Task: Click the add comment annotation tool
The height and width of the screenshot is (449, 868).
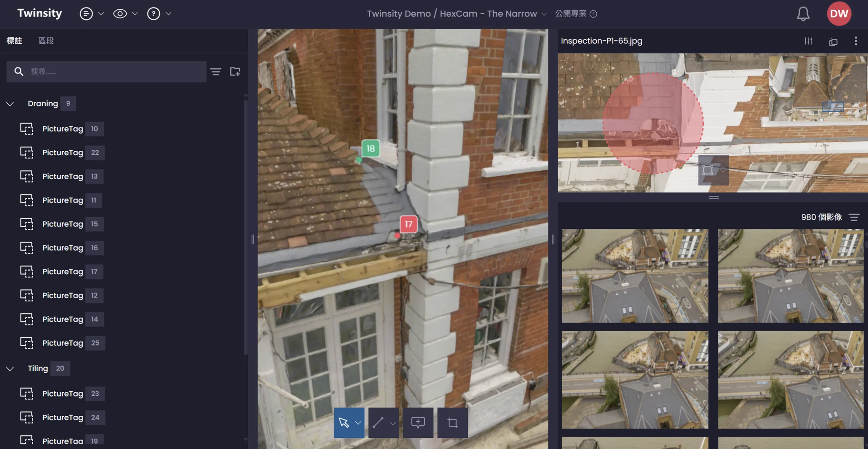Action: pyautogui.click(x=418, y=422)
